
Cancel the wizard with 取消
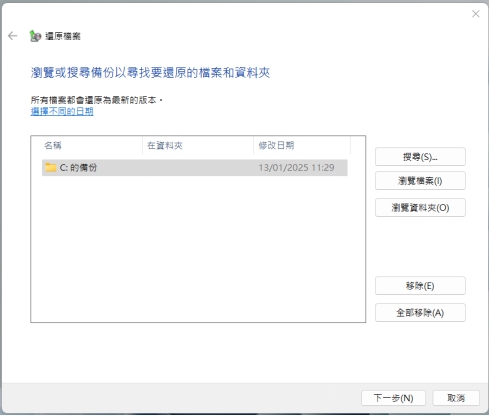pyautogui.click(x=456, y=398)
